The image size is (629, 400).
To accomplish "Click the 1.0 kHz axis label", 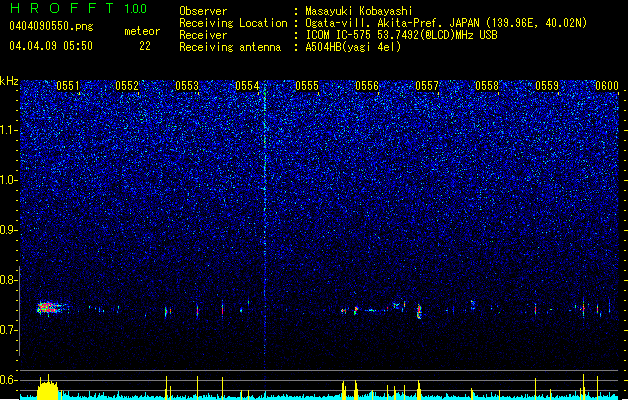I will 8,180.
